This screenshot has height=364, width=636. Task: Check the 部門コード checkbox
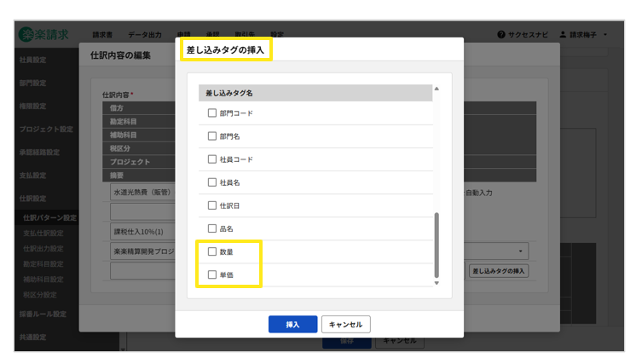tap(212, 113)
